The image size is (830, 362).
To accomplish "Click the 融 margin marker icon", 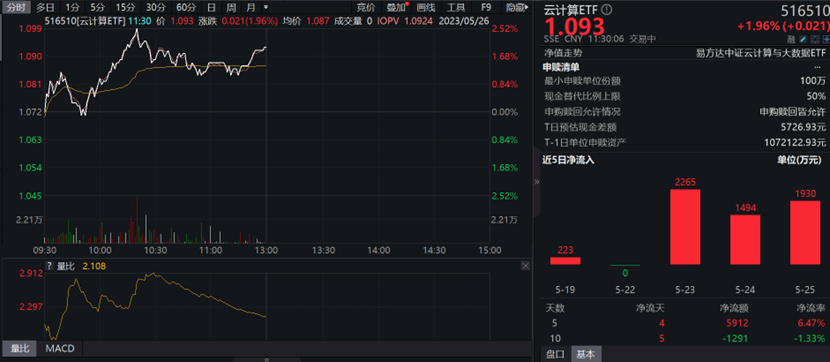I will pyautogui.click(x=792, y=39).
